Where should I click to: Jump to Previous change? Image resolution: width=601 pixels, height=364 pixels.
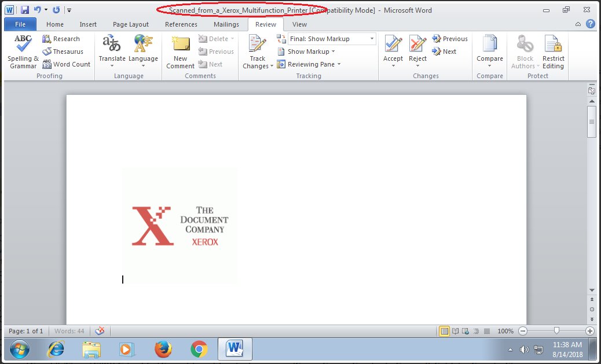coord(450,39)
